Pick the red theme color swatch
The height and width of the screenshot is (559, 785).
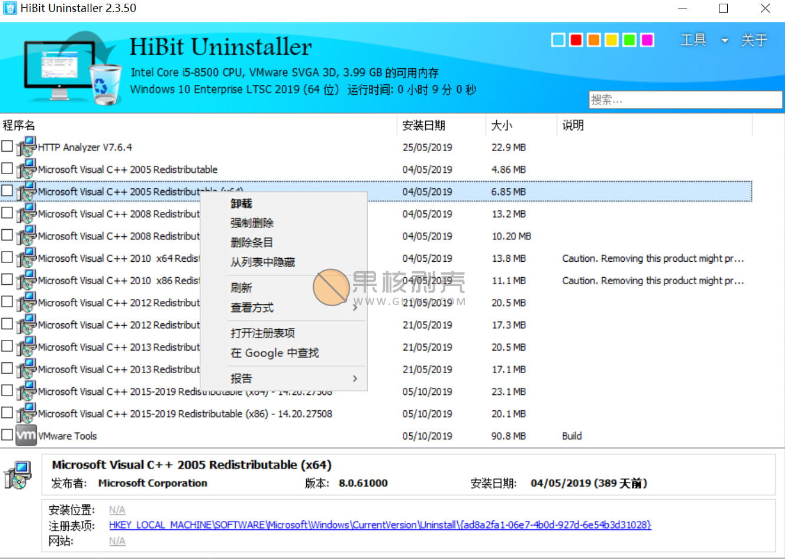[x=576, y=40]
